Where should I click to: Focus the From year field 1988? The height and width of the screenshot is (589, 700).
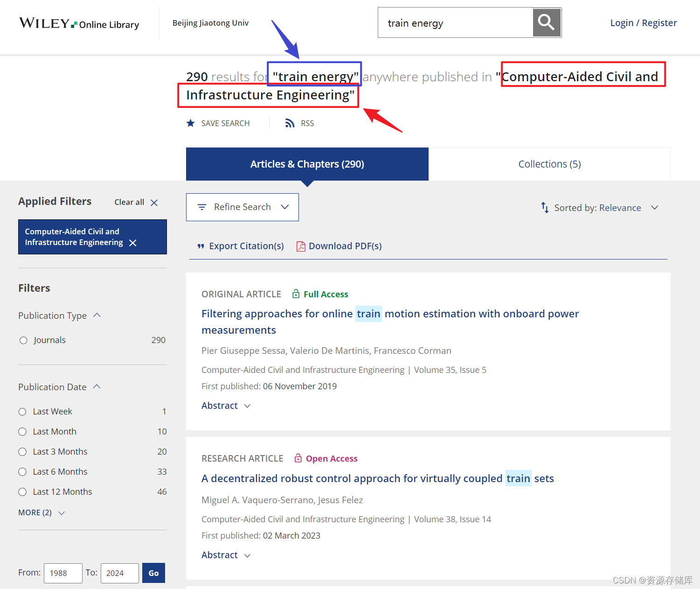coord(63,573)
